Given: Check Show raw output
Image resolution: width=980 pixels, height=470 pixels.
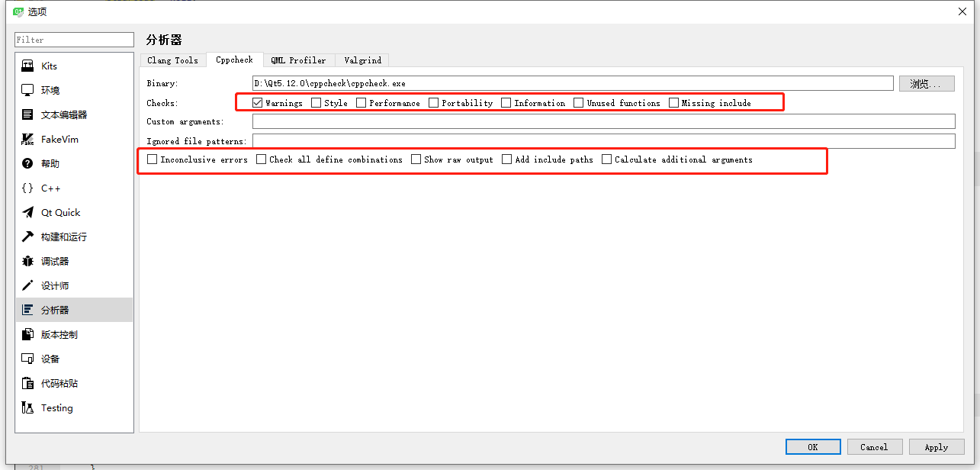Looking at the screenshot, I should coord(416,159).
